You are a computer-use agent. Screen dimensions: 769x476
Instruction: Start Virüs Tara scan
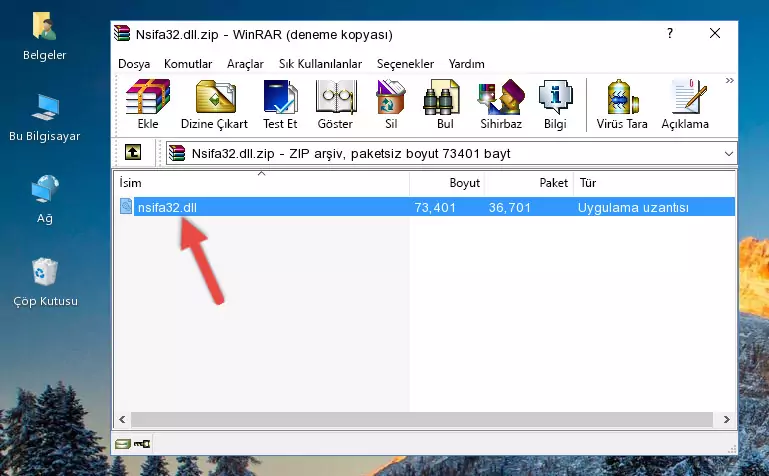(622, 104)
